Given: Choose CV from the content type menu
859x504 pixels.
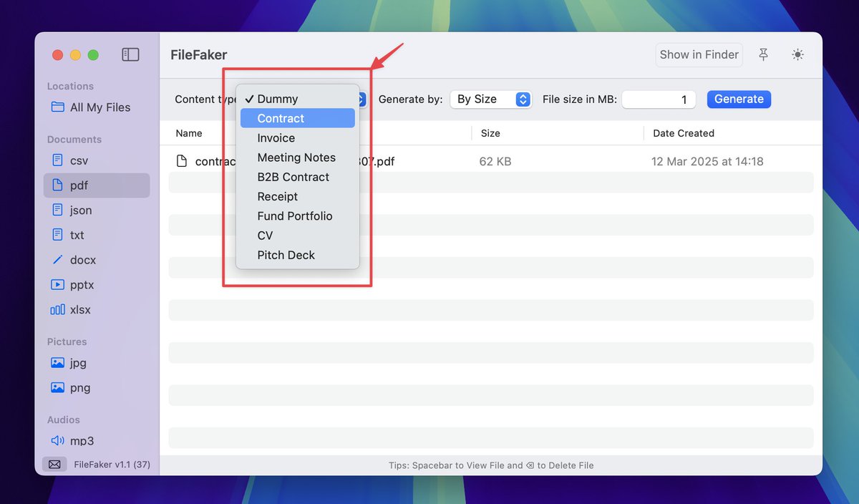Looking at the screenshot, I should tap(298, 236).
